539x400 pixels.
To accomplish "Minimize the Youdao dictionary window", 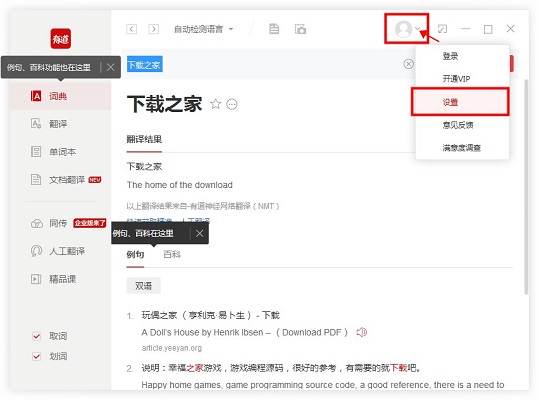I will click(x=465, y=29).
